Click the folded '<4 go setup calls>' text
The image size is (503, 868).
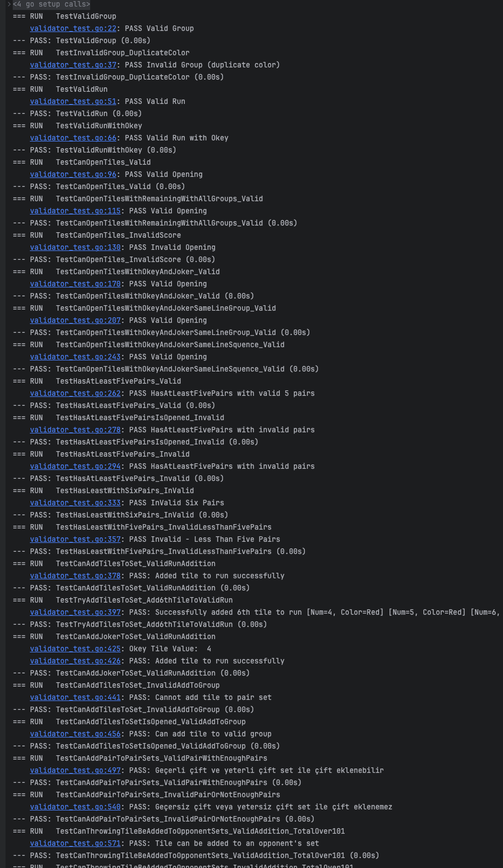pyautogui.click(x=51, y=4)
